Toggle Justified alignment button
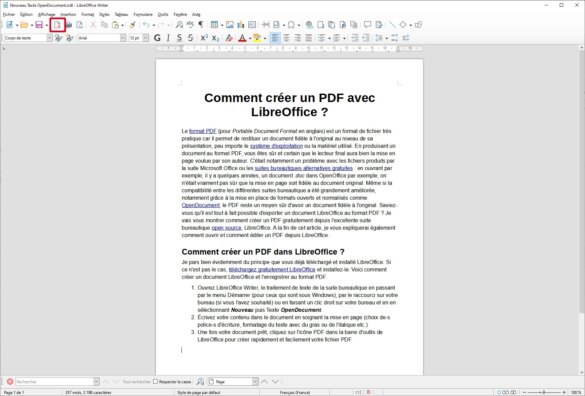585x396 pixels. (x=309, y=38)
